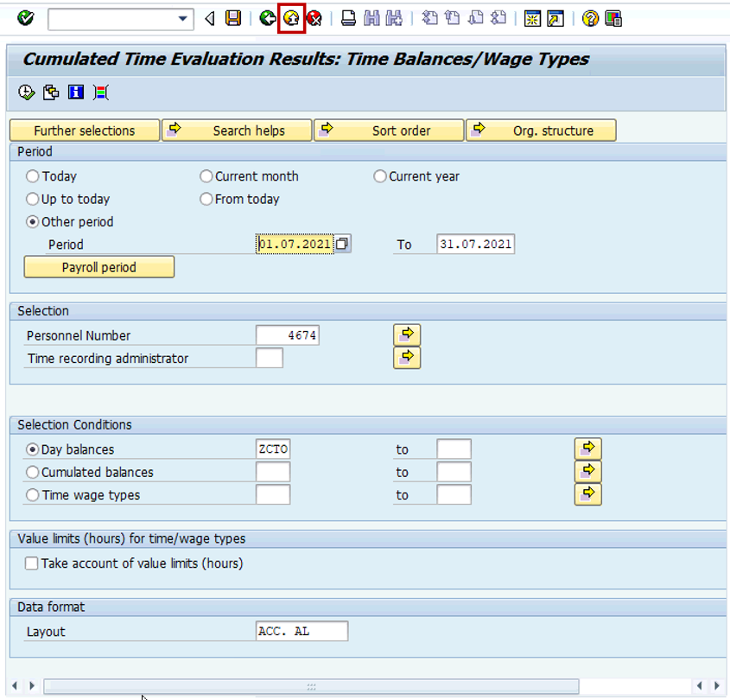Click the Search helps button
This screenshot has width=730, height=700.
tap(237, 130)
